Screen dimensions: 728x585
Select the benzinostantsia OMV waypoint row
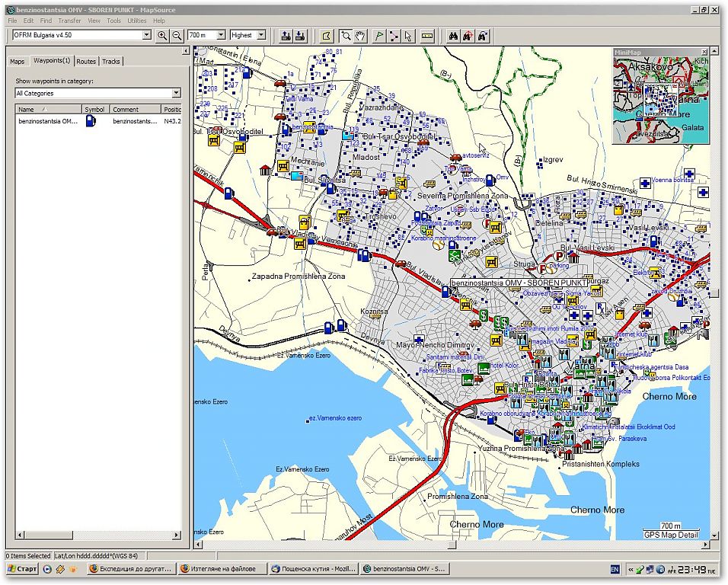tap(48, 121)
